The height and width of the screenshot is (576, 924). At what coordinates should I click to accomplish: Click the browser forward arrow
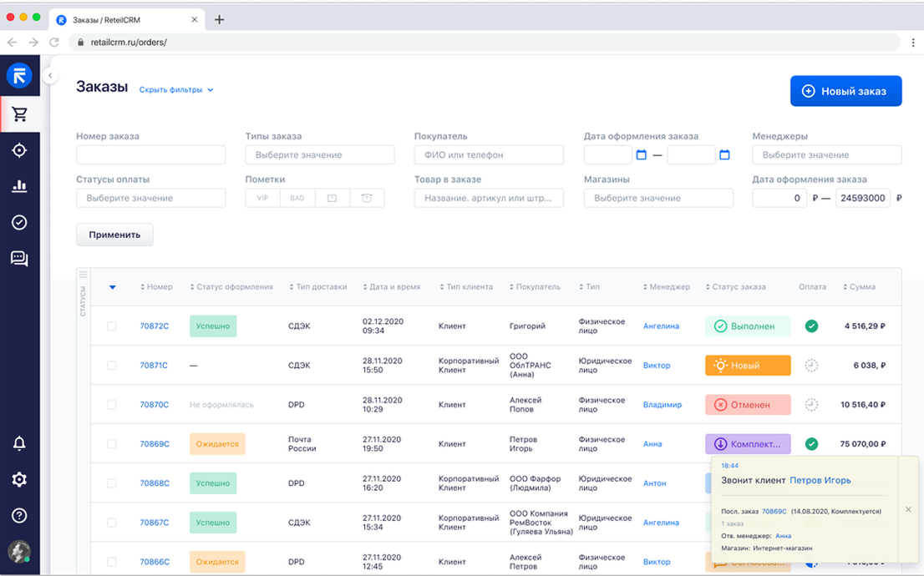(x=33, y=43)
